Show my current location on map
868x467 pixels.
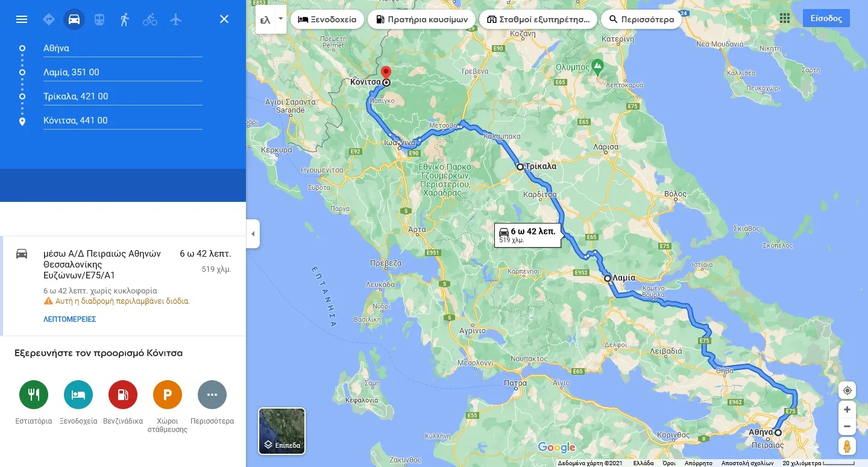point(847,390)
